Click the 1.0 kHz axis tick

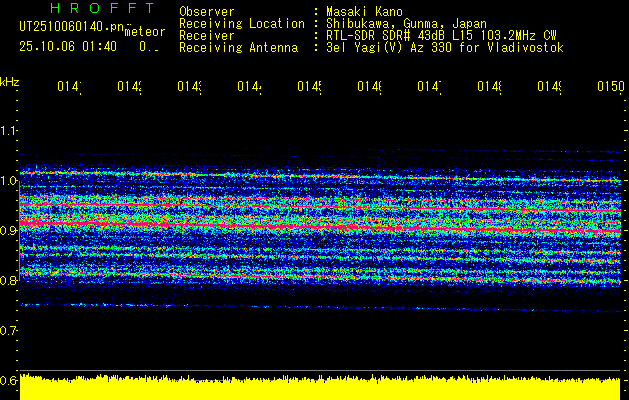10,180
